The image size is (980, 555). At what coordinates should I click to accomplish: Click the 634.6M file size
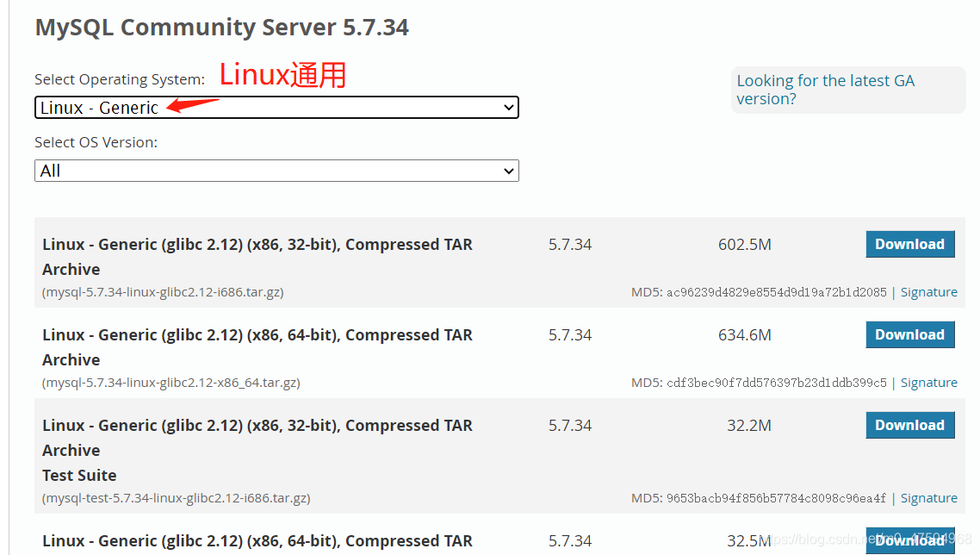pyautogui.click(x=744, y=334)
